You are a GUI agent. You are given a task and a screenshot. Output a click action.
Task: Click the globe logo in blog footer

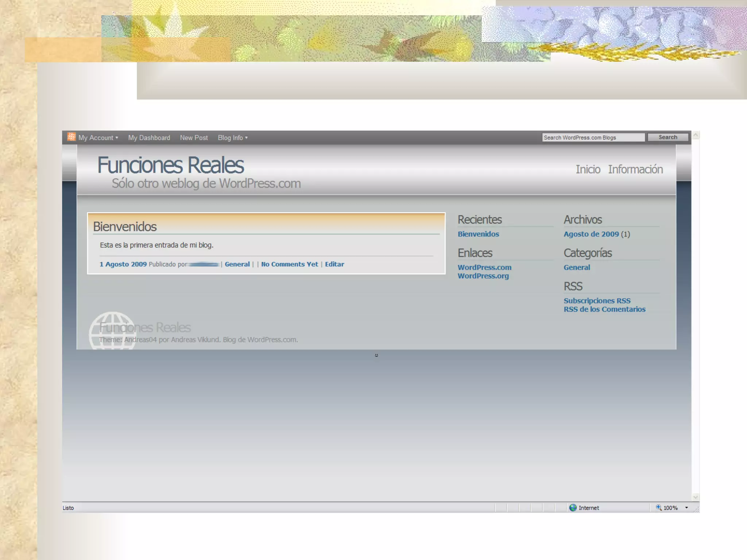tap(112, 331)
